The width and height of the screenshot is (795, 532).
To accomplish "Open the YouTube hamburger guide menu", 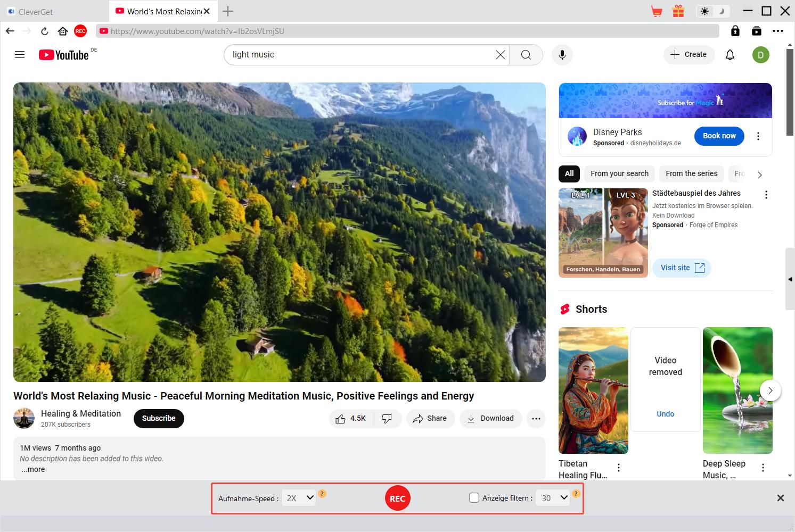I will [20, 55].
